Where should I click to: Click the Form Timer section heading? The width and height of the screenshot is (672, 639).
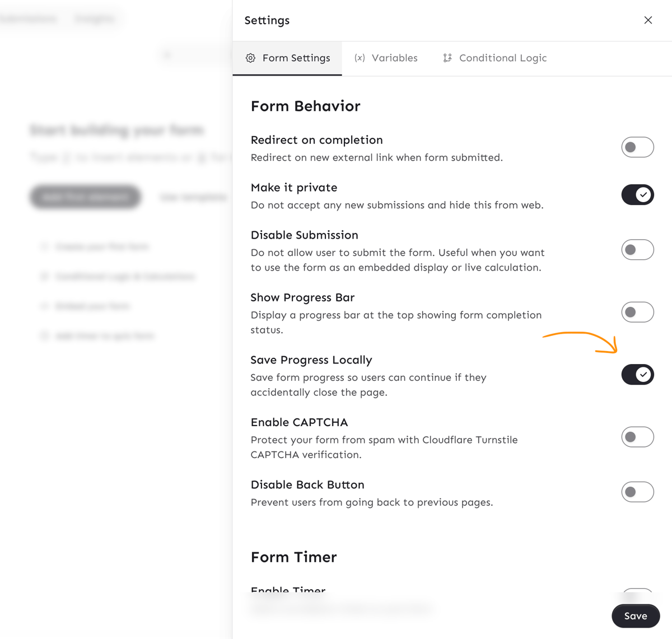coord(293,557)
